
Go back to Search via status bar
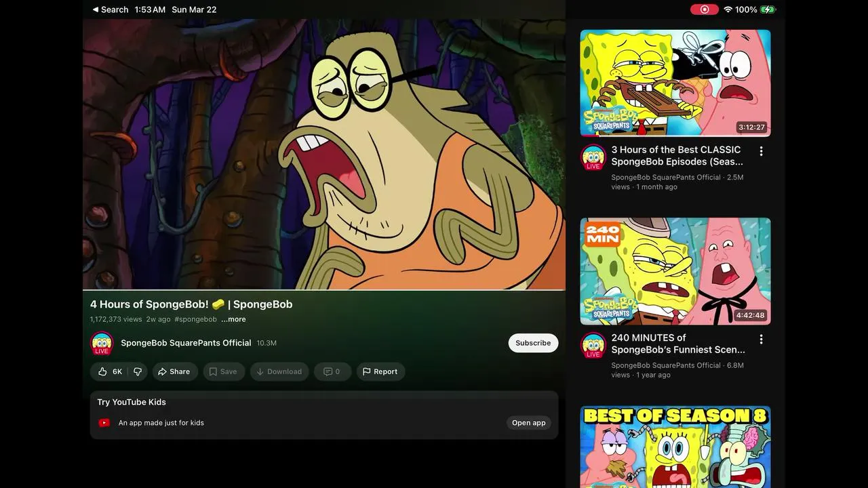pyautogui.click(x=111, y=9)
